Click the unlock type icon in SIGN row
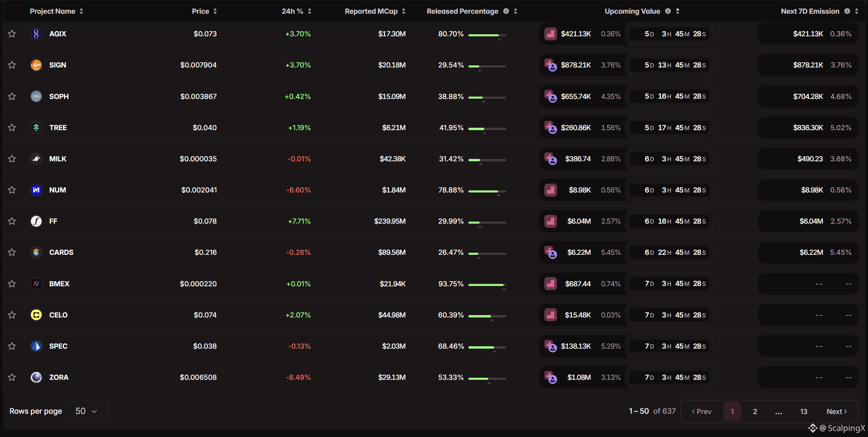The height and width of the screenshot is (437, 868). pyautogui.click(x=550, y=65)
